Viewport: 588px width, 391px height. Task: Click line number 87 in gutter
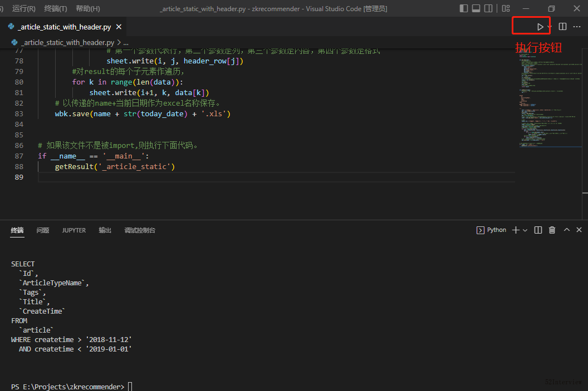click(x=19, y=156)
